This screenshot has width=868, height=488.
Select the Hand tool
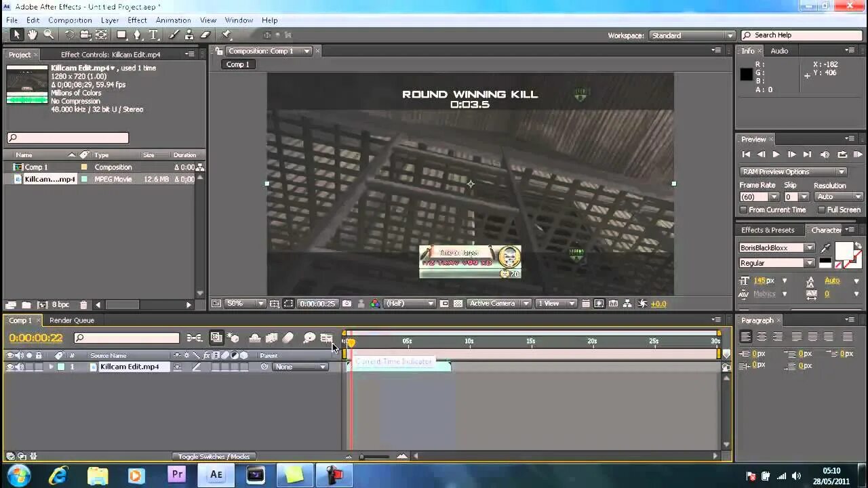[33, 35]
